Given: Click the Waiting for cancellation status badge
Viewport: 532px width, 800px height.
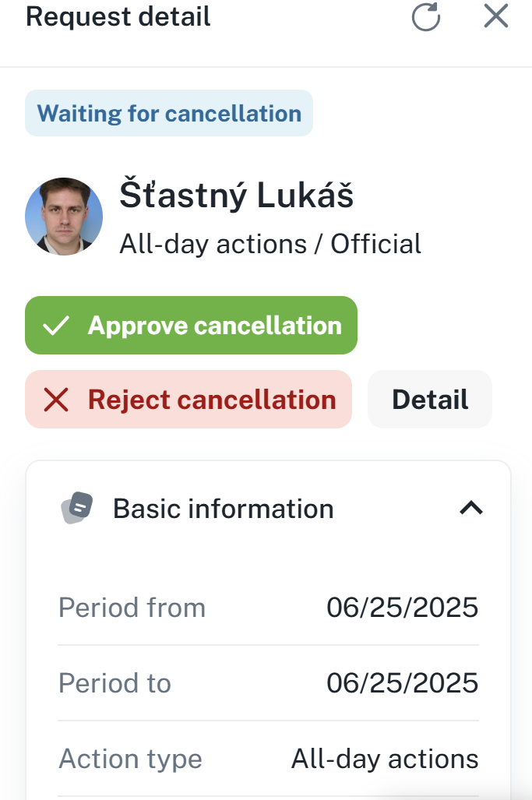Looking at the screenshot, I should pyautogui.click(x=169, y=114).
